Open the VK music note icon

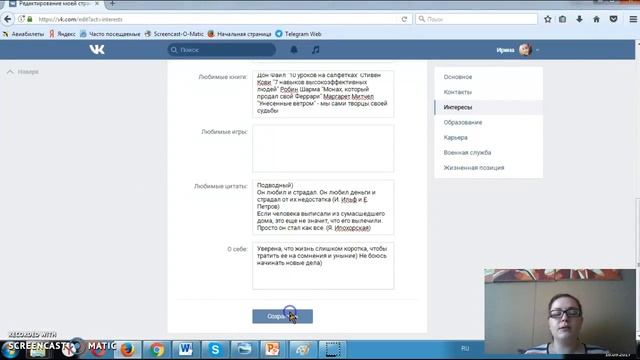(316, 50)
